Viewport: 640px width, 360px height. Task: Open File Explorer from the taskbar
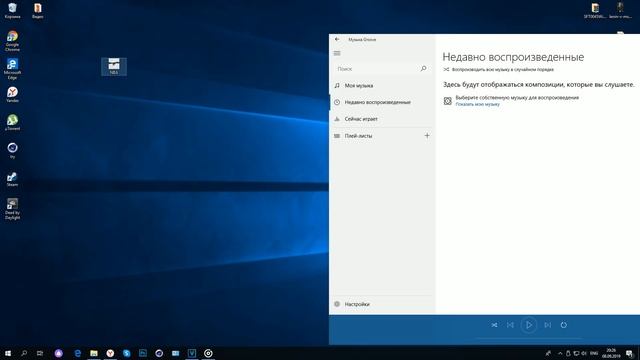[94, 353]
